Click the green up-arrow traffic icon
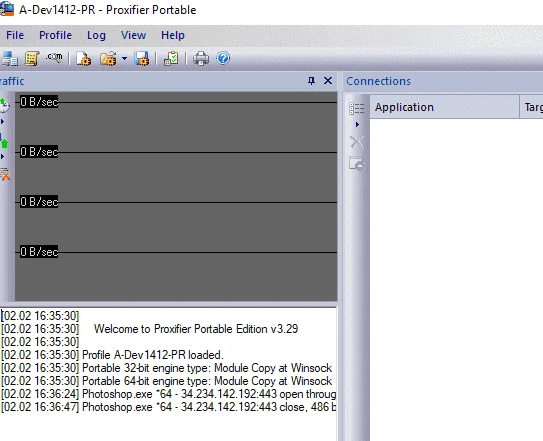 [4, 141]
